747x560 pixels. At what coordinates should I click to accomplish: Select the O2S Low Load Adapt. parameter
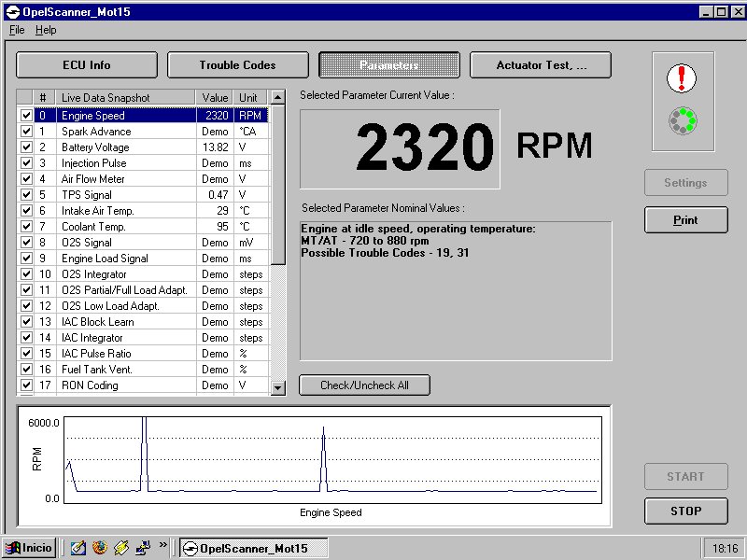143,306
